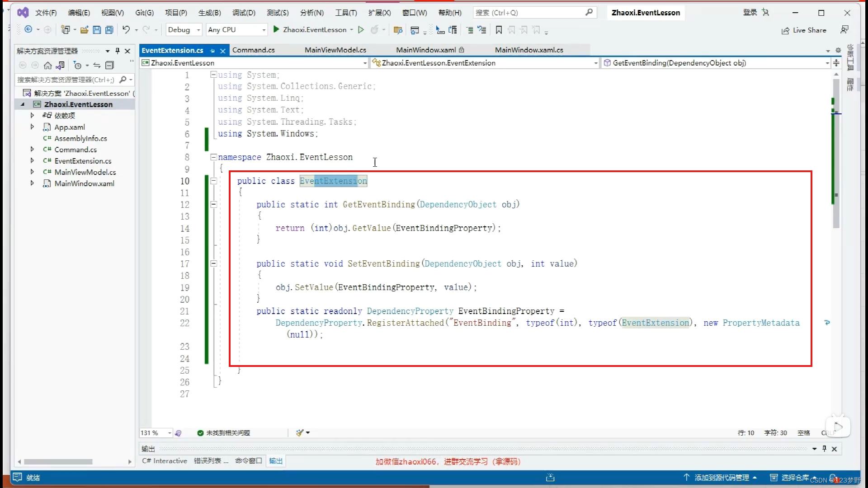Switch to the MainWindow.xaml tab
The height and width of the screenshot is (488, 868).
(x=430, y=50)
